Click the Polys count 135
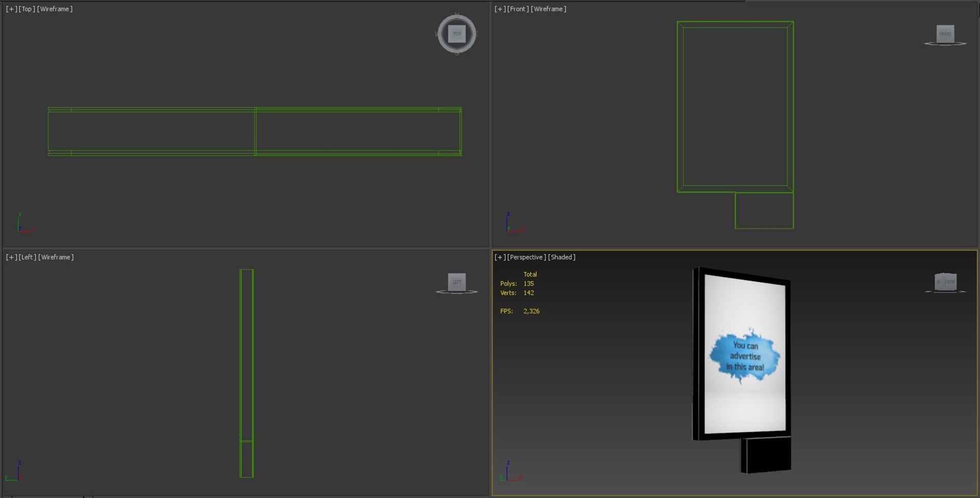Viewport: 980px width, 498px height. 528,284
